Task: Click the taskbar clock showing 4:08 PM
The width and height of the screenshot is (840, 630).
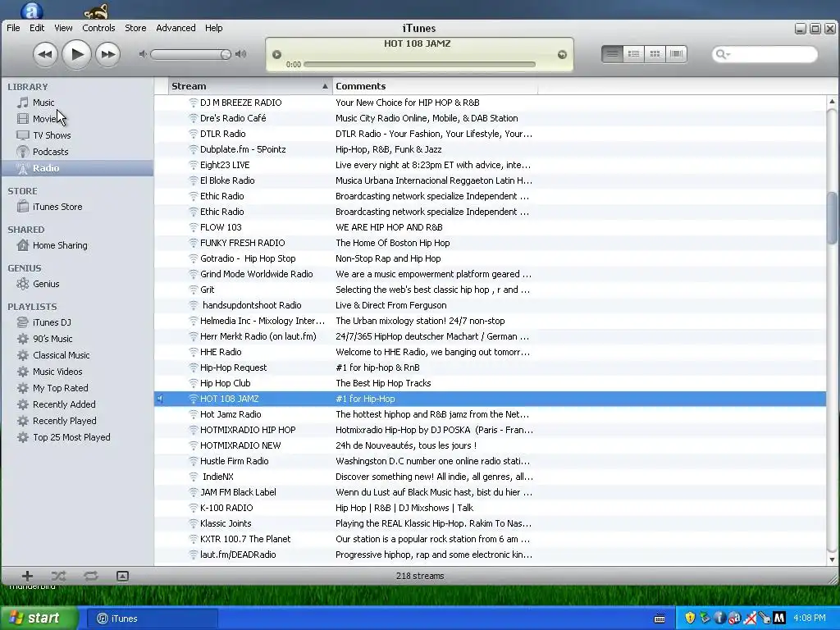Action: pyautogui.click(x=810, y=618)
